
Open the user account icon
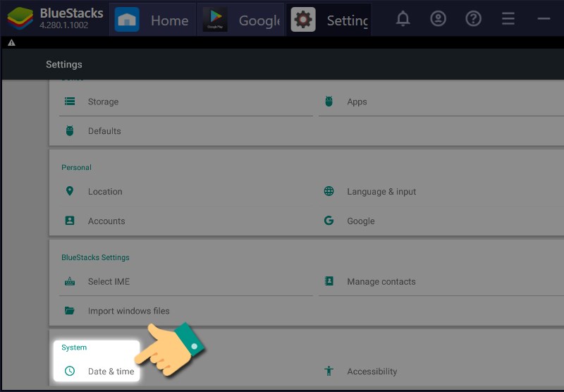point(438,18)
